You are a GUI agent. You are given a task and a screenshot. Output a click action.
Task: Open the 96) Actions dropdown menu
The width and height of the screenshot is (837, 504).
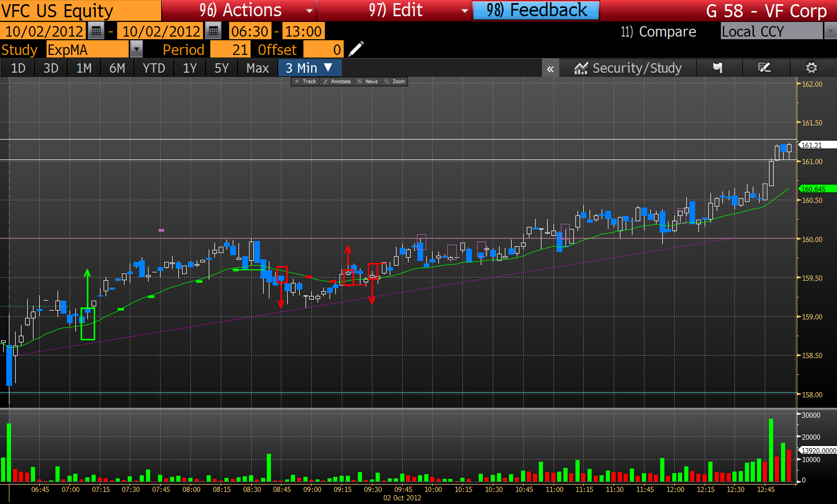coord(239,10)
